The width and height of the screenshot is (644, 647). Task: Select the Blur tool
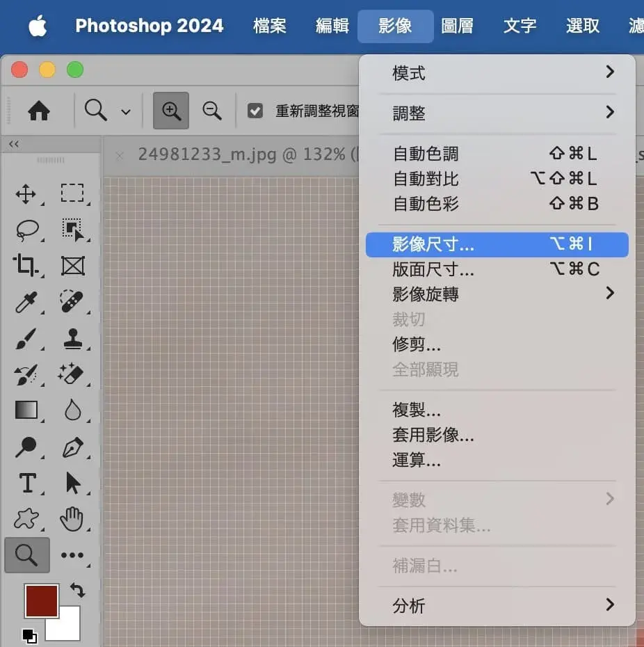72,409
